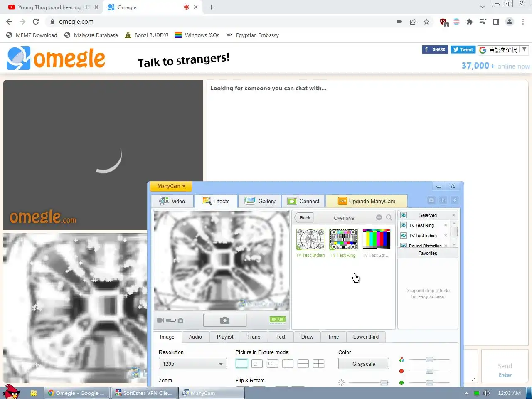Toggle TV Test Ring effect visibility eye
Image resolution: width=532 pixels, height=399 pixels.
(403, 225)
